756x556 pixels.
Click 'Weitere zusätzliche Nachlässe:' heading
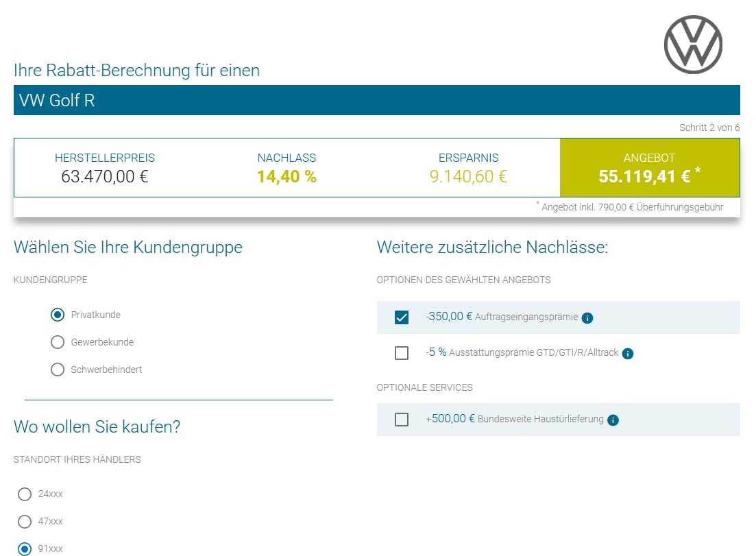[x=492, y=247]
